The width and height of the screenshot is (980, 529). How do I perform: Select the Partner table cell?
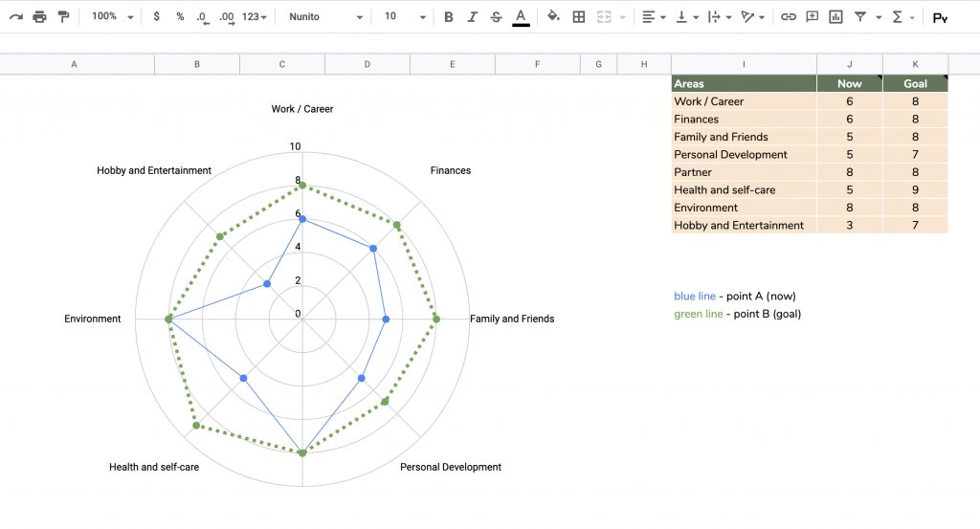click(744, 172)
